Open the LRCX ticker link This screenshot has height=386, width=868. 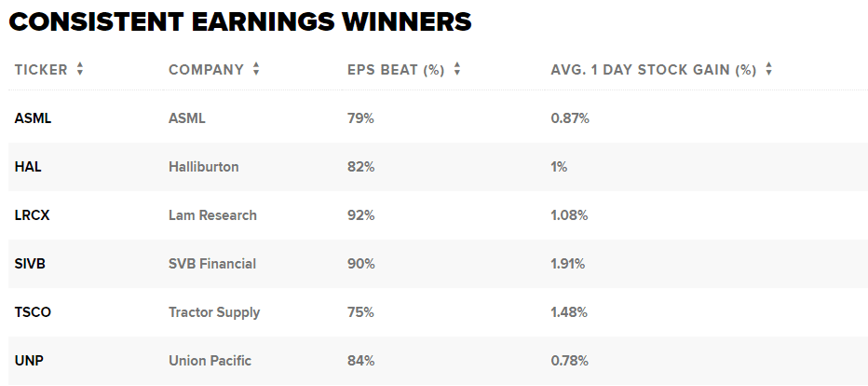(x=32, y=215)
